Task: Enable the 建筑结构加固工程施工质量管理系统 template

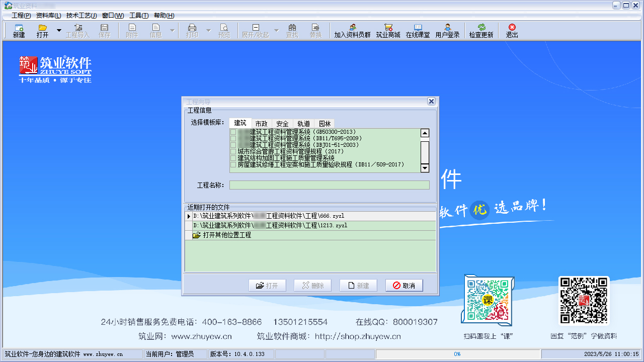Action: click(x=232, y=158)
